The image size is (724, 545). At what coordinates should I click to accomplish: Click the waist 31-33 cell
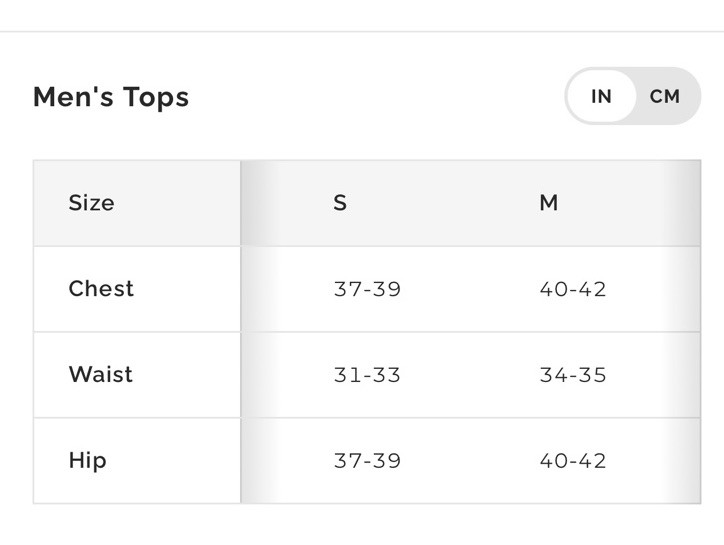[x=367, y=375]
